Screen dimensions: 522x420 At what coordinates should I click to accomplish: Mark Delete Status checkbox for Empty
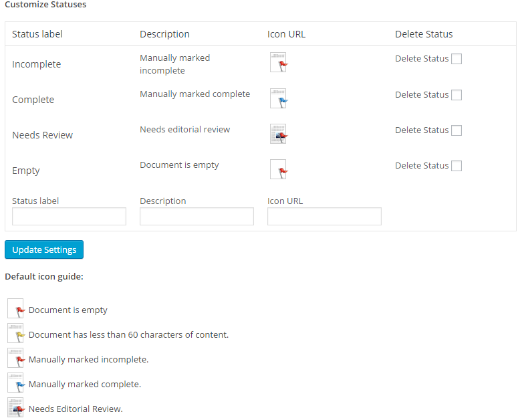coord(456,166)
